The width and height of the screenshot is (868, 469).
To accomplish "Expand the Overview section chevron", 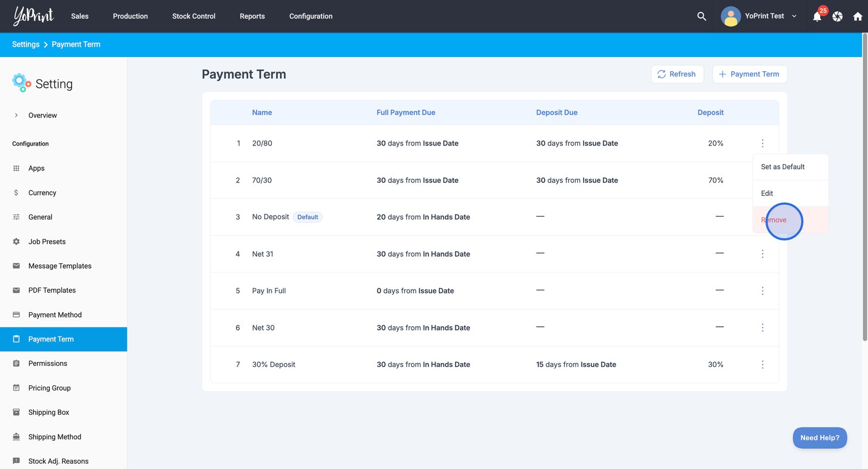I will 16,115.
